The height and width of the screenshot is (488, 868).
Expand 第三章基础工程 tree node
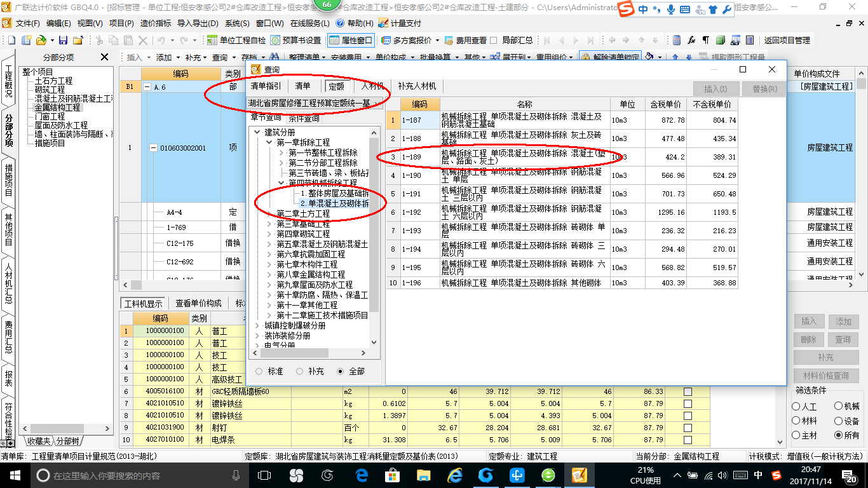[269, 224]
